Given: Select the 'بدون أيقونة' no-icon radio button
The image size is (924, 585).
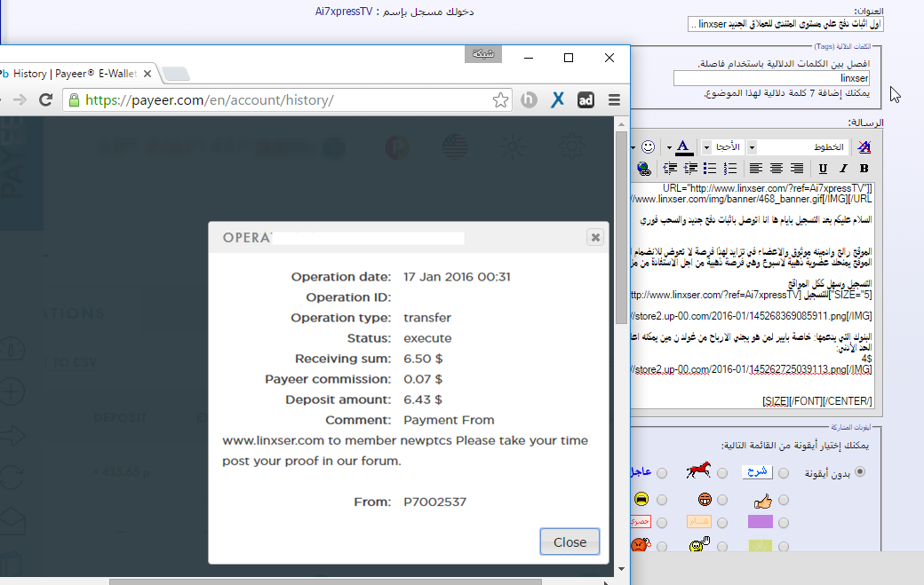Looking at the screenshot, I should [860, 472].
